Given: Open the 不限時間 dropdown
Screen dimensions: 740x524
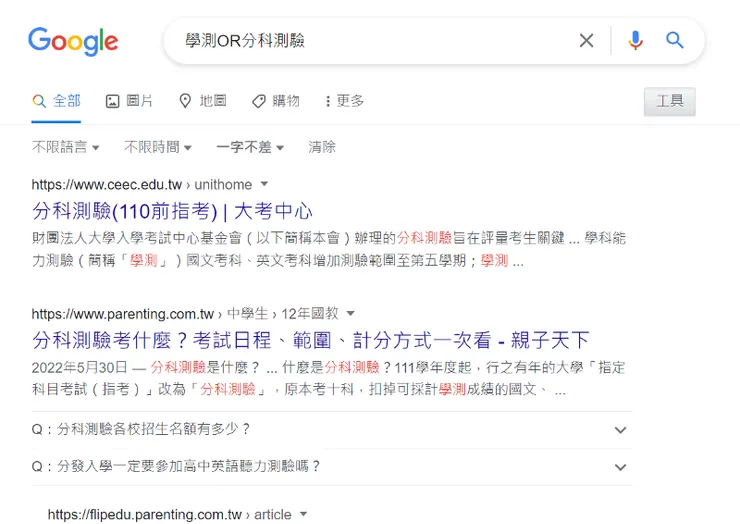Looking at the screenshot, I should pyautogui.click(x=158, y=147).
